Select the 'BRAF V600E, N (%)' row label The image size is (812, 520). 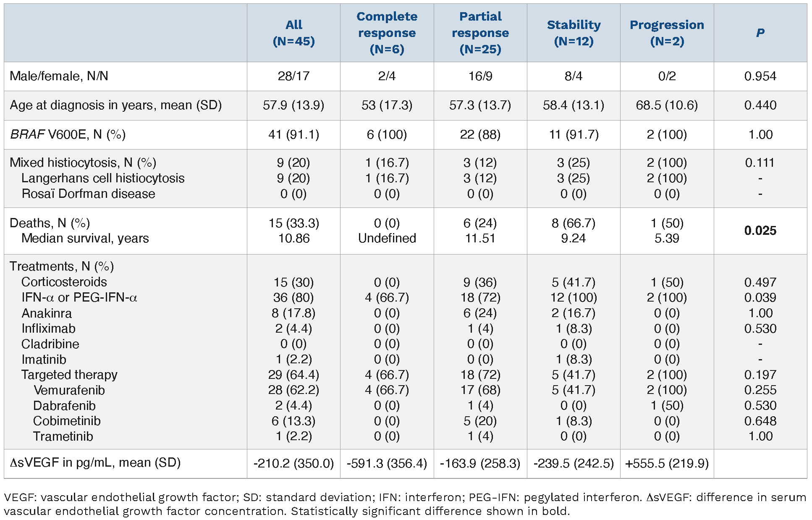tap(68, 134)
